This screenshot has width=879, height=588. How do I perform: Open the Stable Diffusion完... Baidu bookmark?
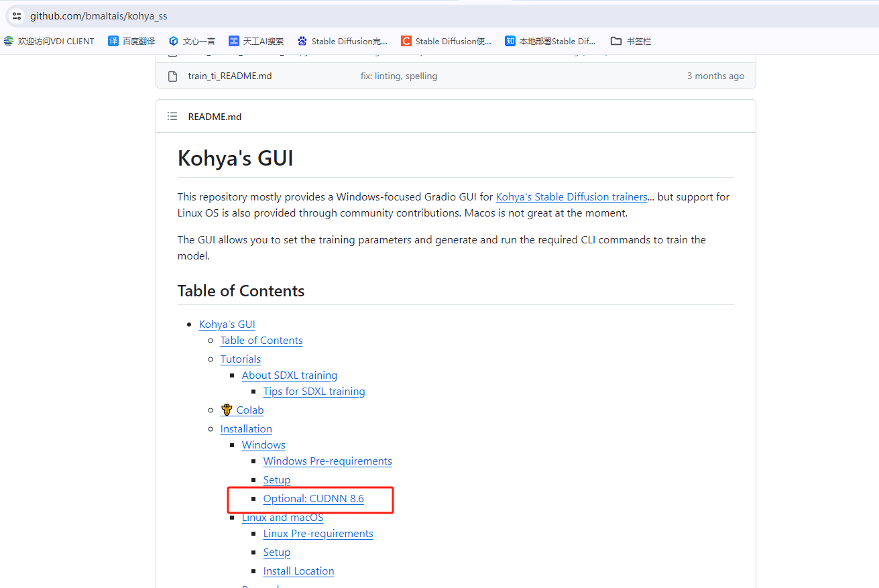(342, 41)
